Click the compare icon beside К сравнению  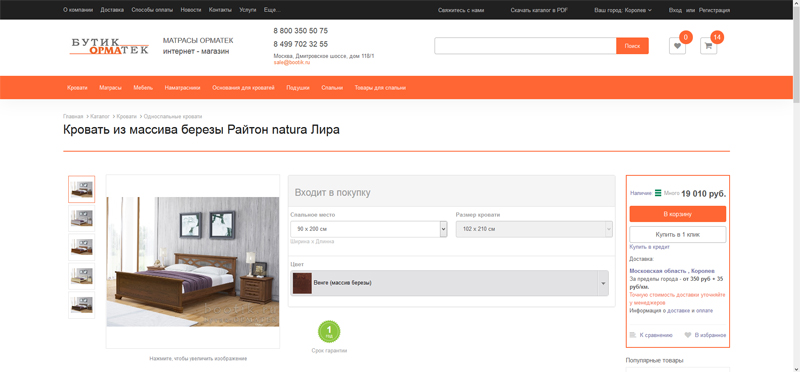coord(633,335)
